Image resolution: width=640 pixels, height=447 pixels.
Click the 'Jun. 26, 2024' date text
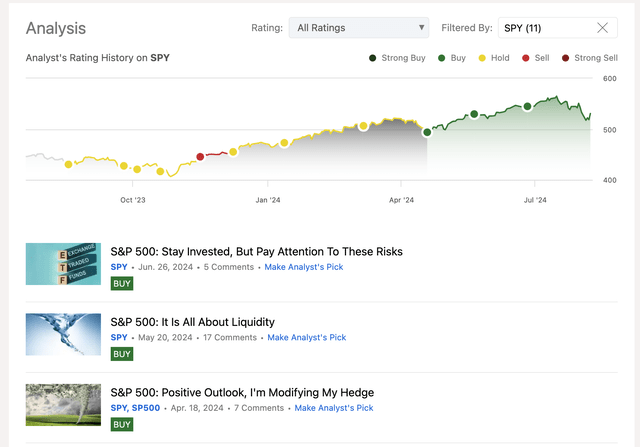[x=165, y=267]
